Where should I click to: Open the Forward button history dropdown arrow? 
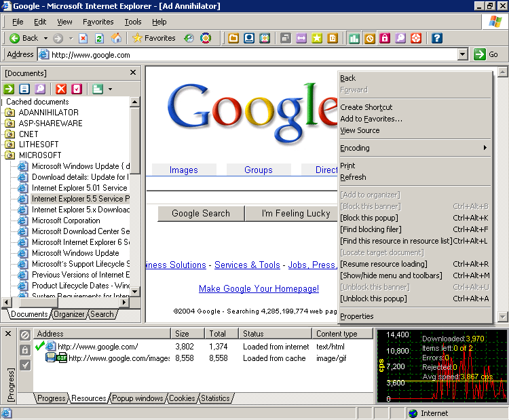coord(71,38)
